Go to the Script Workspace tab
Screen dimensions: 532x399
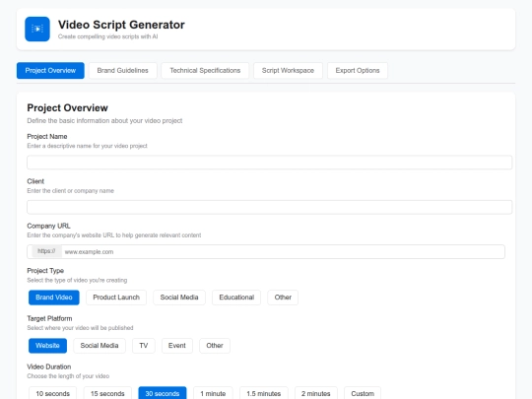(288, 71)
